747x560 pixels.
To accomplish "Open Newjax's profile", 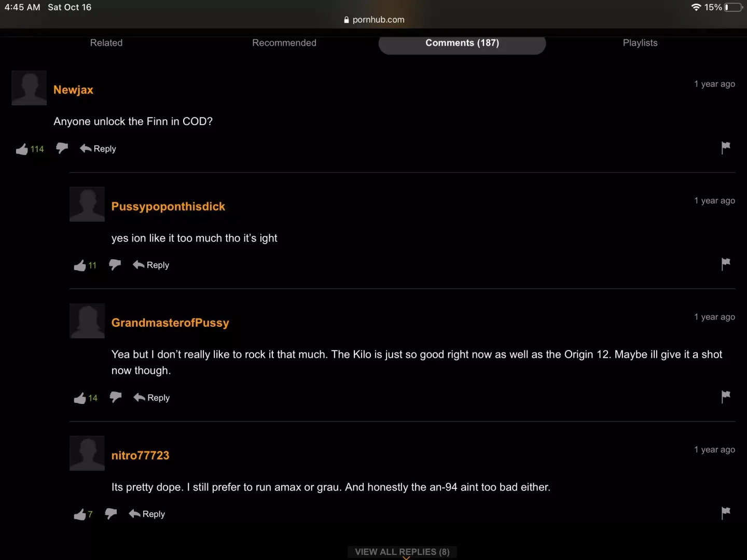I will (x=73, y=89).
